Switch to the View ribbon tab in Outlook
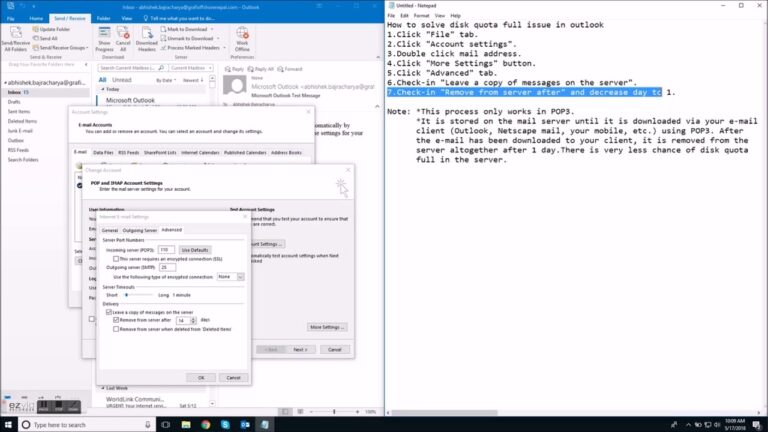This screenshot has height=432, width=768. pos(126,18)
